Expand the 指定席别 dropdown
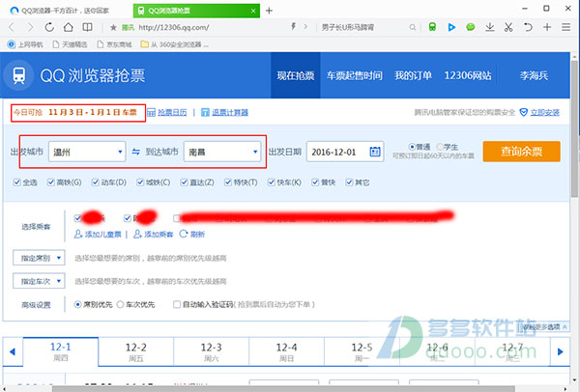This screenshot has width=580, height=392. 39,258
